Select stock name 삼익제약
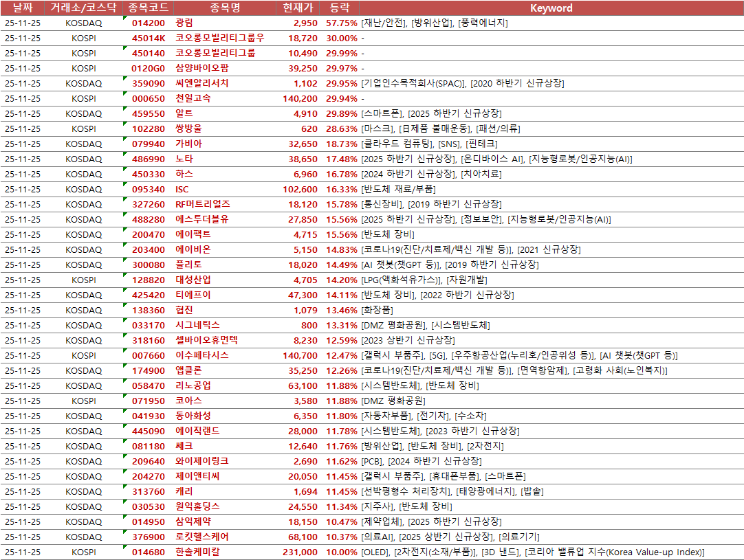 (193, 522)
